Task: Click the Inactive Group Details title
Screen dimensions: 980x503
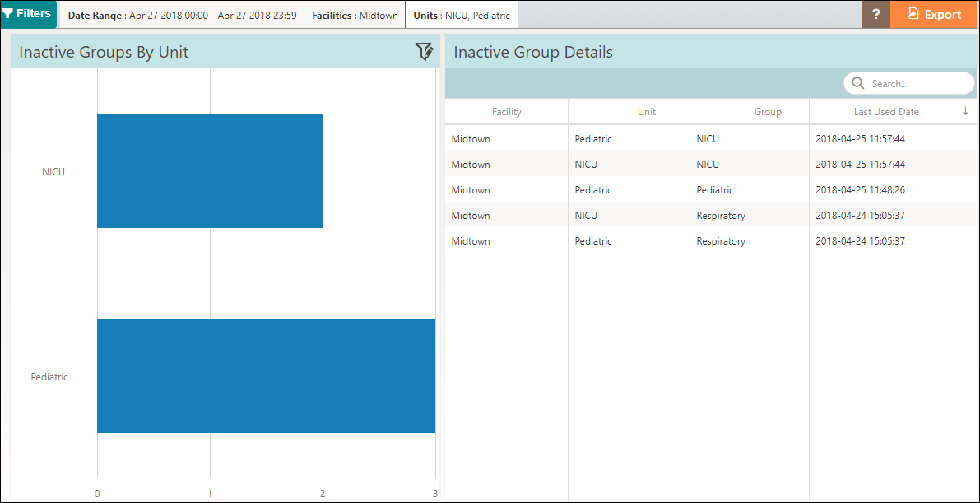Action: click(533, 53)
